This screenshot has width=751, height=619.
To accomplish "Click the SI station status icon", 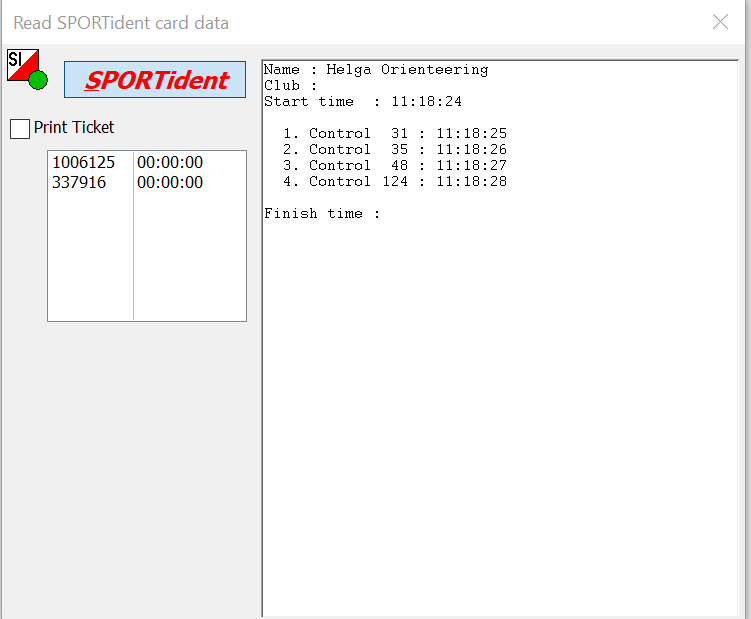I will (x=27, y=69).
